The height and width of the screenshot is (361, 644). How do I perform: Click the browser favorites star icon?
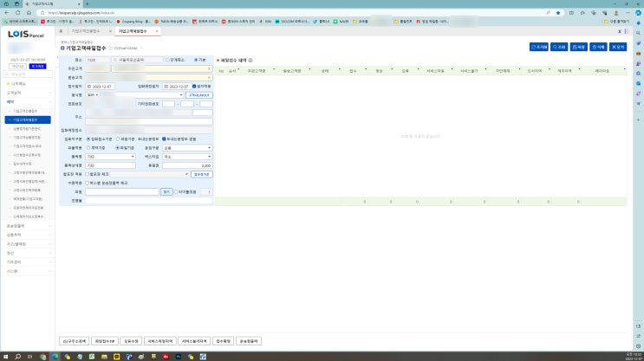[x=558, y=13]
